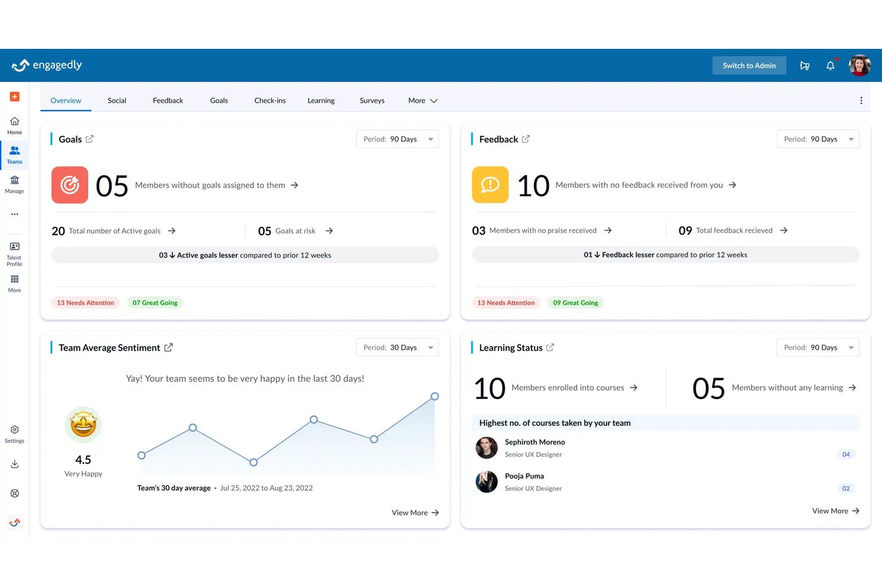
Task: Switch to the Surveys tab
Action: [x=372, y=101]
